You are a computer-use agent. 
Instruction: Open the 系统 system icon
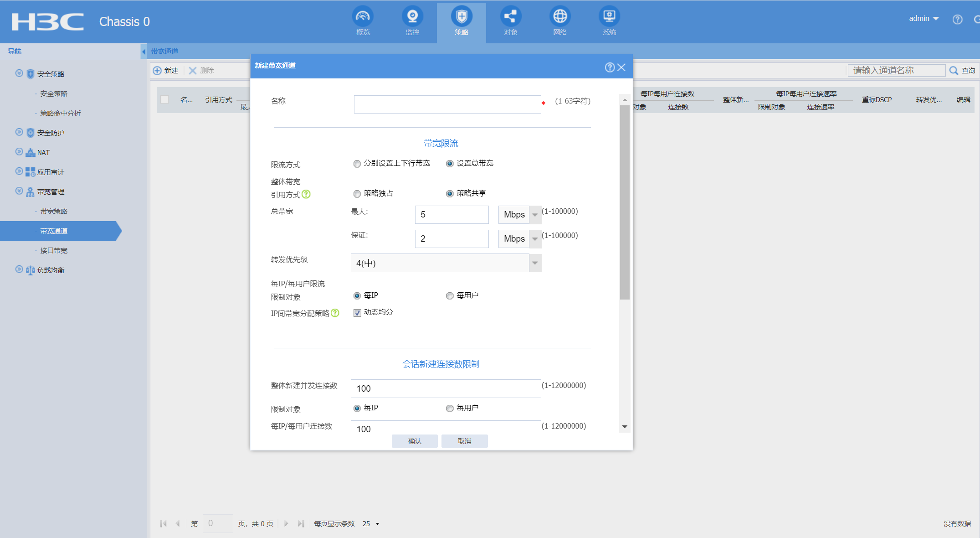pos(609,17)
